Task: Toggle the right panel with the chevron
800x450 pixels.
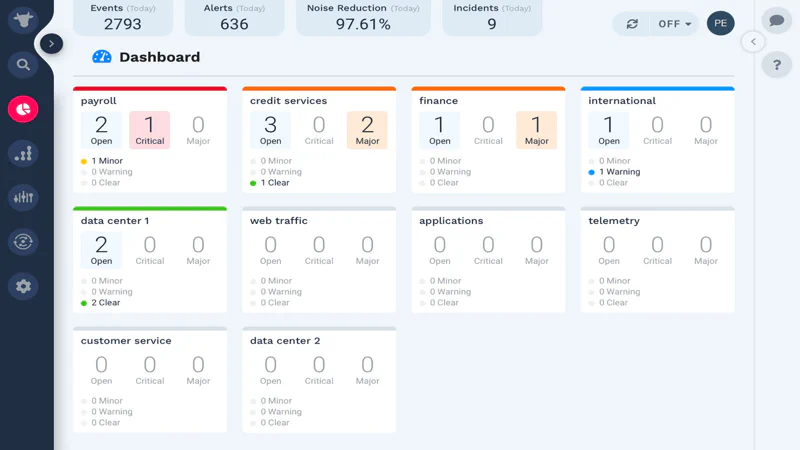Action: tap(753, 42)
